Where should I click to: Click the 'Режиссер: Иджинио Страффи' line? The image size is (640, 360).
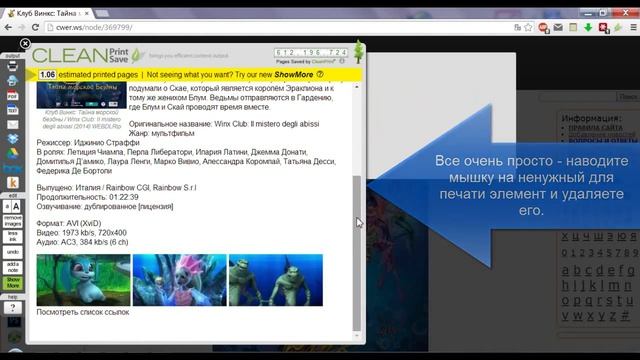point(88,143)
